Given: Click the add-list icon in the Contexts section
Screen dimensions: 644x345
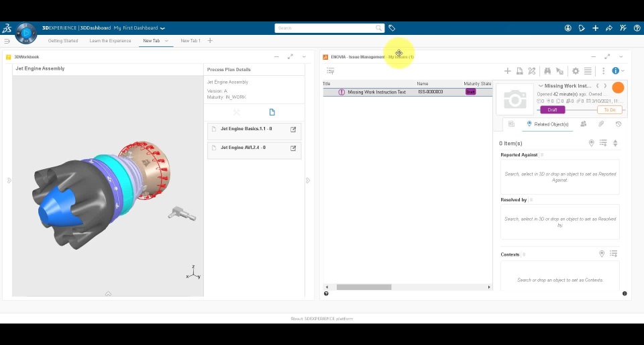Looking at the screenshot, I should click(614, 254).
